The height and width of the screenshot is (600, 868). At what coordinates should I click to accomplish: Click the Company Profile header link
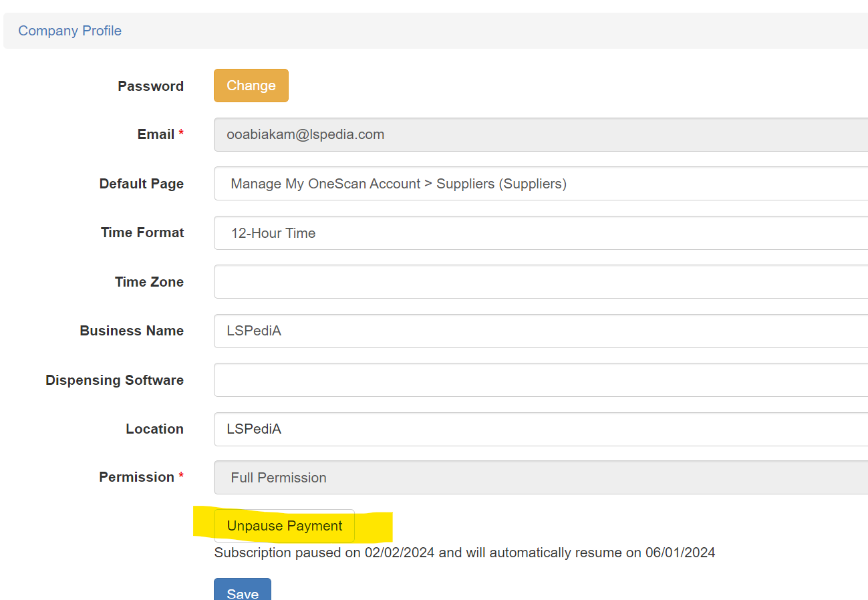(x=69, y=31)
